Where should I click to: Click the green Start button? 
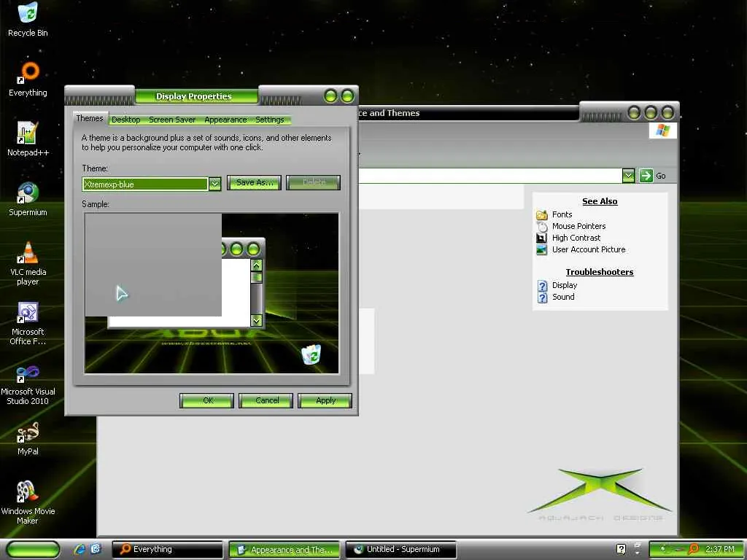(33, 549)
